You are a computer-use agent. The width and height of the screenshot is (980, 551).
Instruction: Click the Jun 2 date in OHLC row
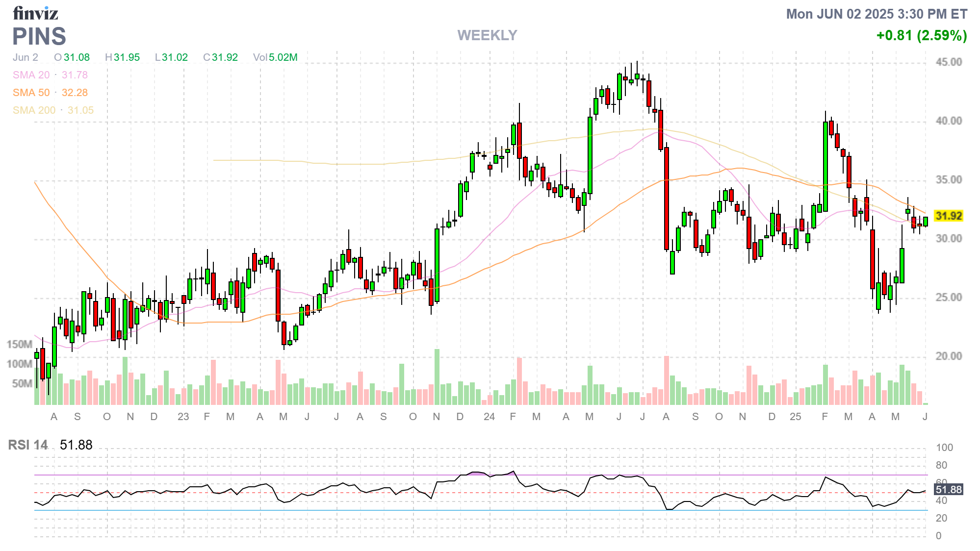coord(26,57)
